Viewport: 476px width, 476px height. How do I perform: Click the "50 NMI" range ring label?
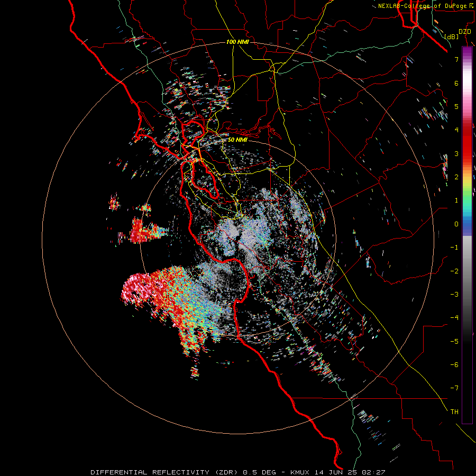pos(237,140)
